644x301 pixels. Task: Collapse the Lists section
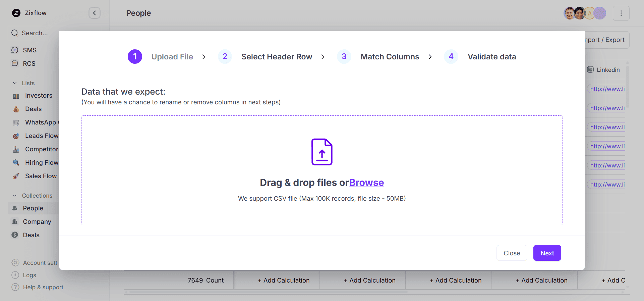point(15,83)
